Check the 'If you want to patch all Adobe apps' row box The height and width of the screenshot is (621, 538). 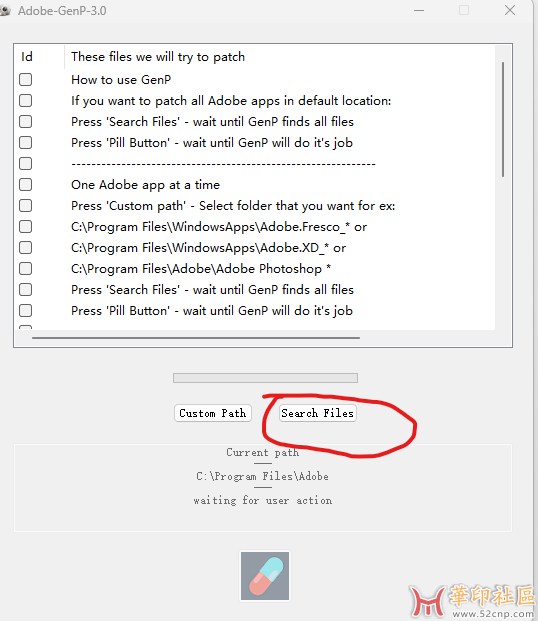point(26,101)
